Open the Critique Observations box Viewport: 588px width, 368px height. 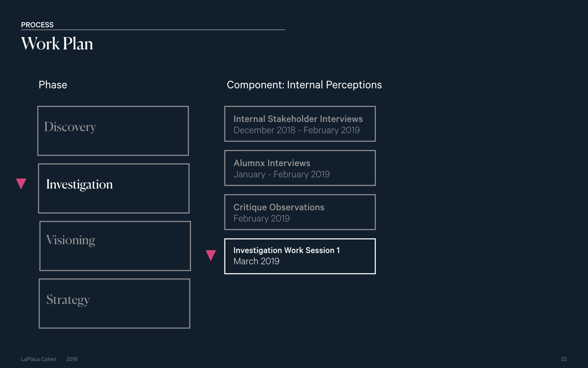(300, 212)
